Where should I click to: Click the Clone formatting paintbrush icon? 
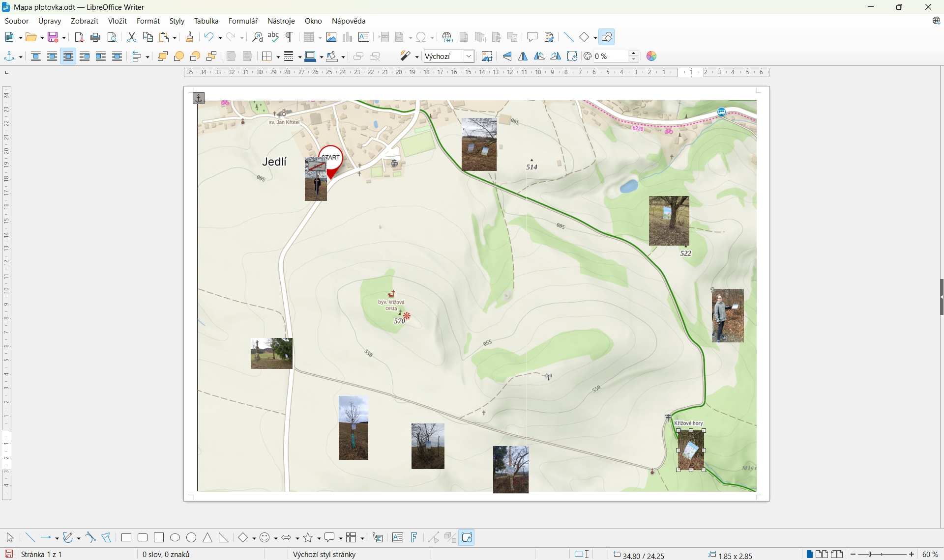point(189,37)
